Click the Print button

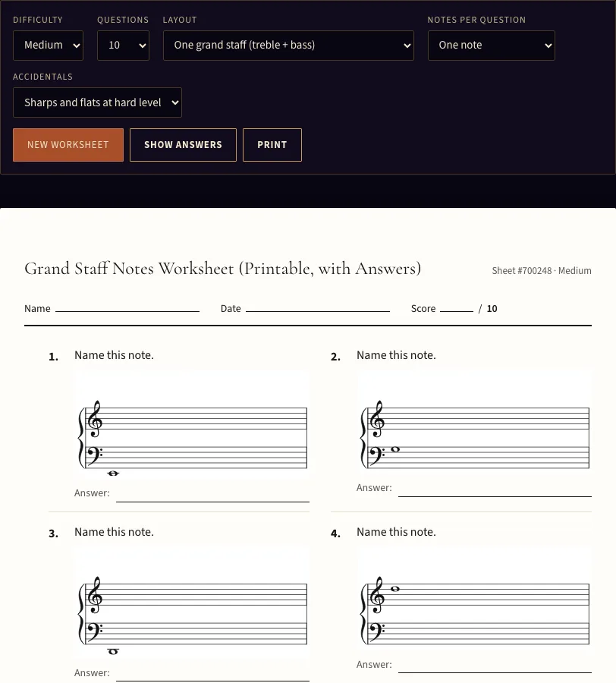(272, 145)
